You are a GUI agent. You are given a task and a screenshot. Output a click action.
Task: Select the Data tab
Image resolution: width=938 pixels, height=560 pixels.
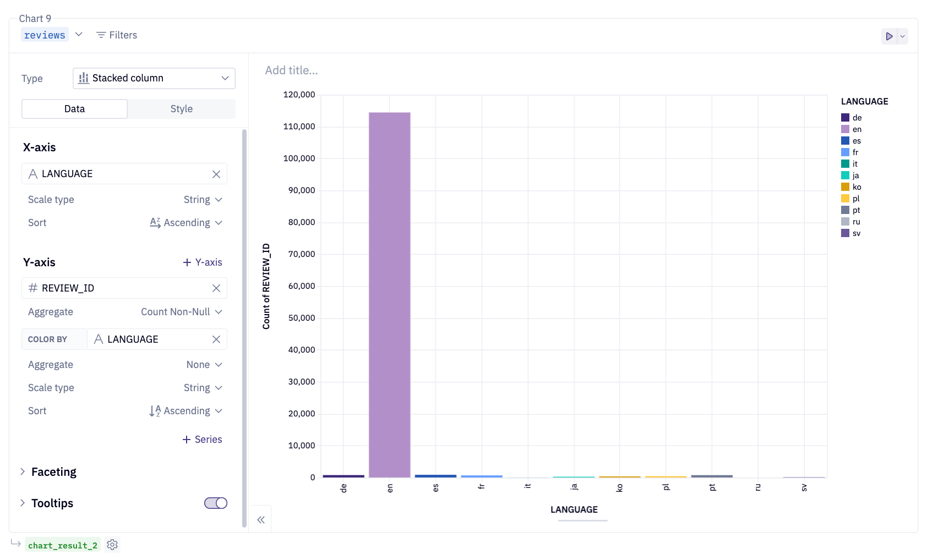74,108
